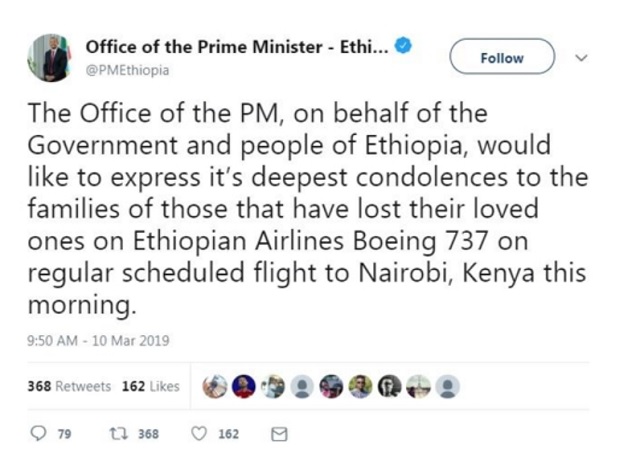
Task: Follow the Office of the Prime Minister
Action: coord(502,58)
